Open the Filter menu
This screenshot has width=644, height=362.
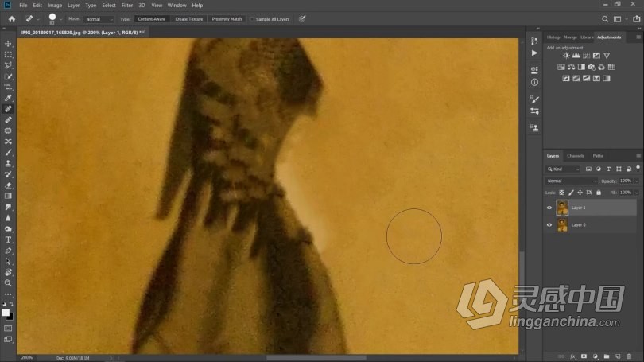point(127,6)
